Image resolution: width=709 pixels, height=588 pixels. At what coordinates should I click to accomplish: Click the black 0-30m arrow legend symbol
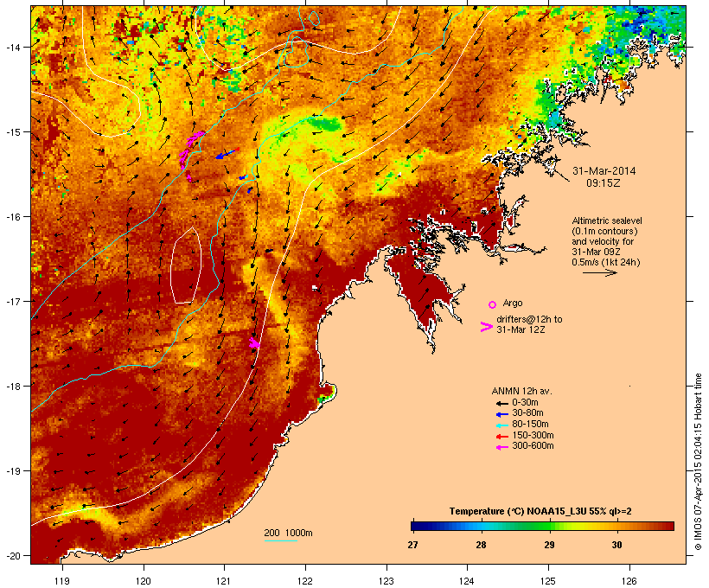501,403
